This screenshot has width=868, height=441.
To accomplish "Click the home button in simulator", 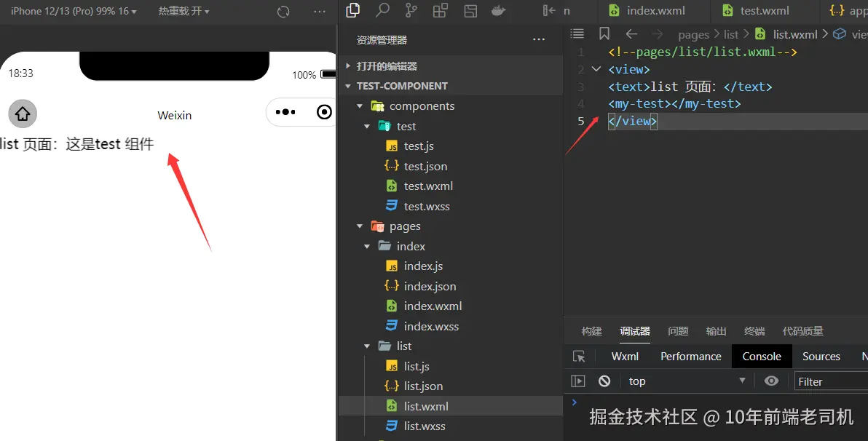I will [x=23, y=114].
